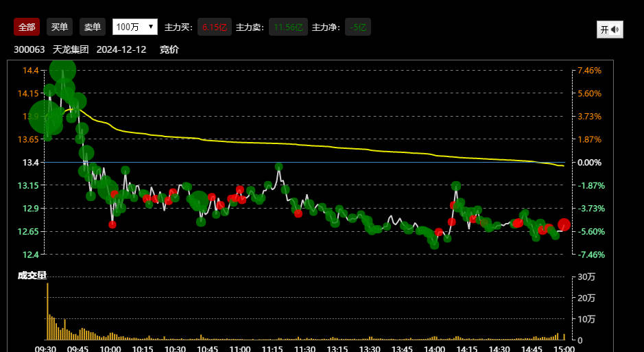Image resolution: width=644 pixels, height=352 pixels.
Task: Toggle the 开 sound speaker button
Action: point(609,30)
